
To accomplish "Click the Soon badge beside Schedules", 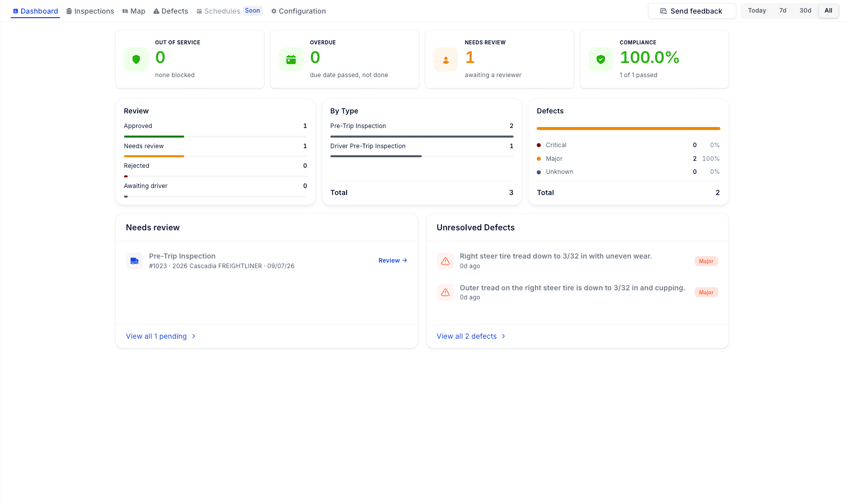I will 253,11.
